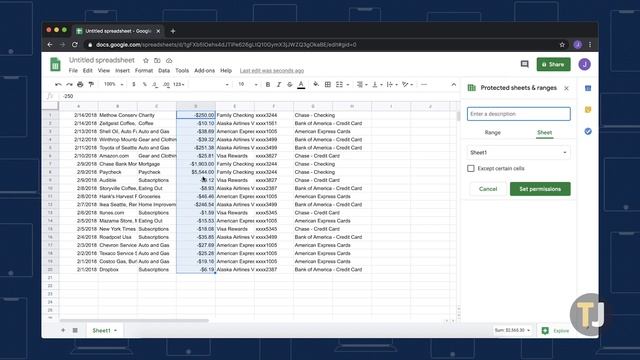Check Except certain cells

coord(471,168)
